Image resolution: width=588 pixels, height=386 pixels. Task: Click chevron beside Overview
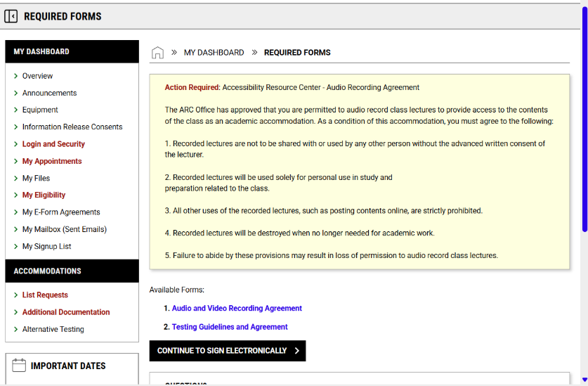tap(15, 76)
